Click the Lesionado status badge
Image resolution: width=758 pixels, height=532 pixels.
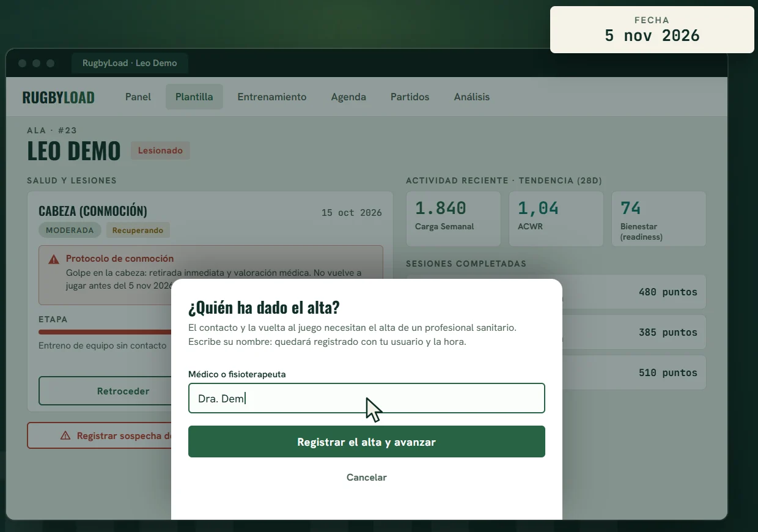[160, 150]
